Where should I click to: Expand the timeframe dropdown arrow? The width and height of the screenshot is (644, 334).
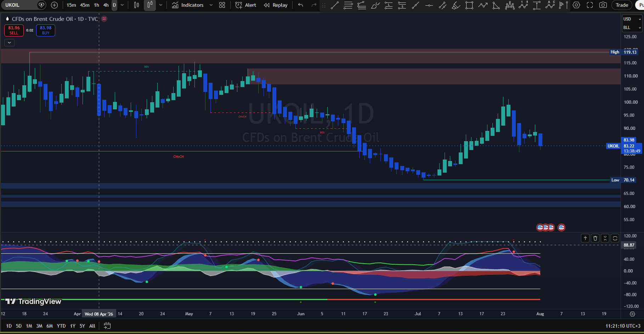click(122, 5)
